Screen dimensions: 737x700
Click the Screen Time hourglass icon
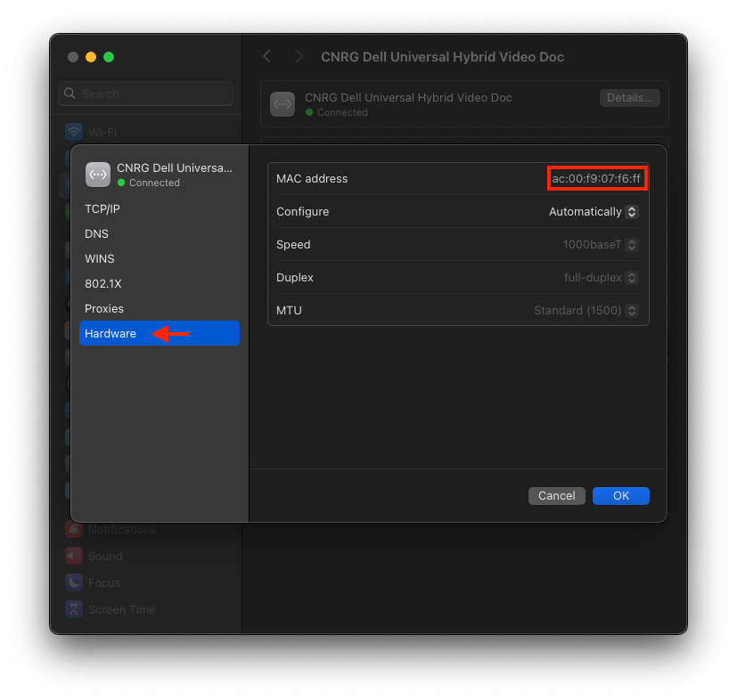(74, 609)
